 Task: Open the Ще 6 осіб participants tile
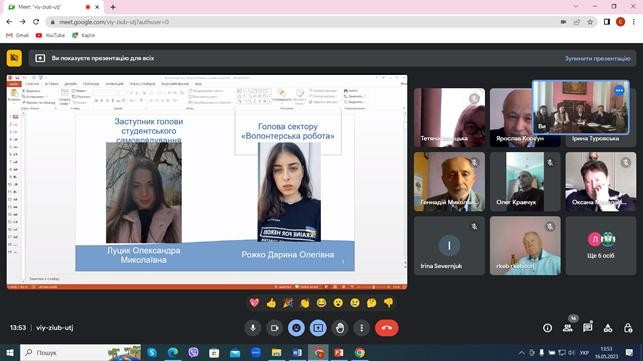click(x=601, y=245)
